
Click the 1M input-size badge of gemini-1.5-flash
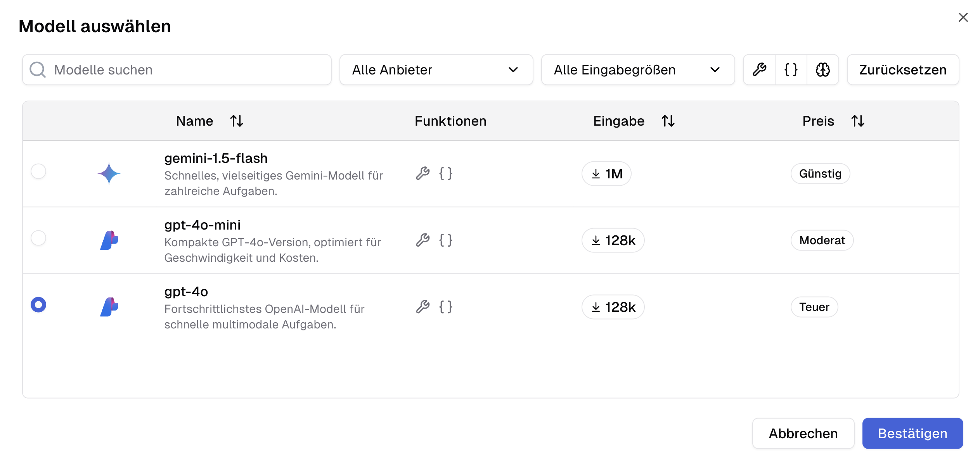pos(606,174)
